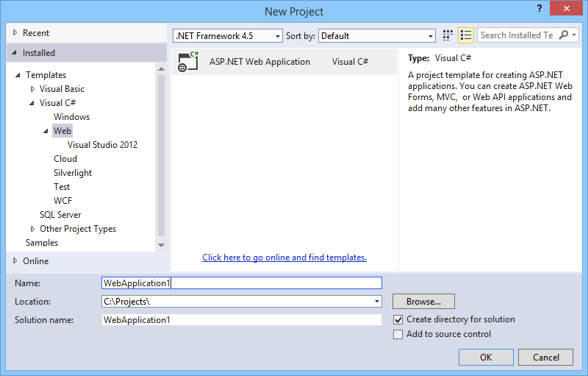Viewport: 588px width, 376px height.
Task: Click the template tree vertical scrollbar thumb
Action: point(161,155)
